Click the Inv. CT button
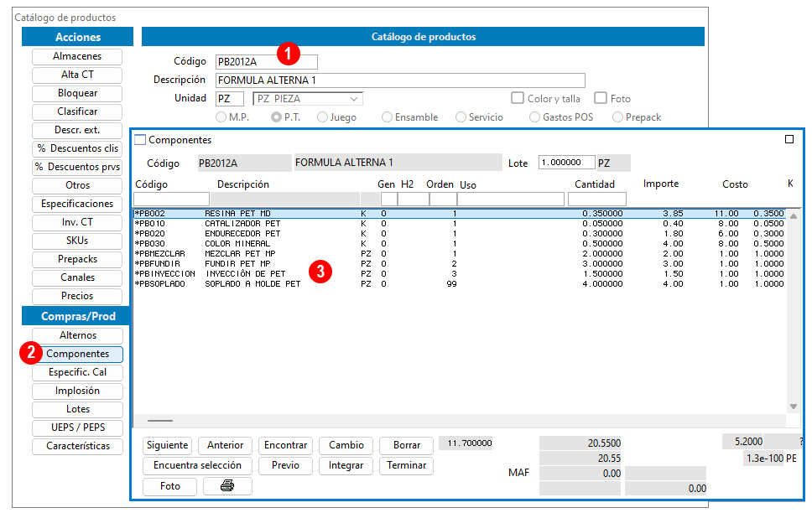The width and height of the screenshot is (812, 513). pos(77,222)
